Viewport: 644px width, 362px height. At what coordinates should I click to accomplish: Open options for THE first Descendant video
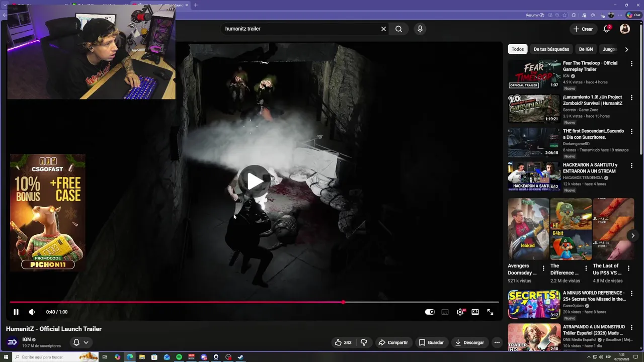631,132
